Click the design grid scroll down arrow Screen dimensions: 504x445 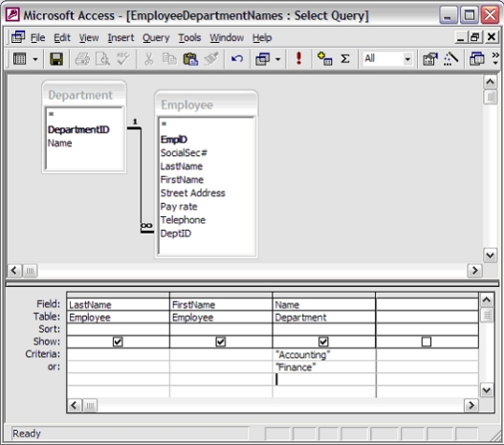click(487, 390)
